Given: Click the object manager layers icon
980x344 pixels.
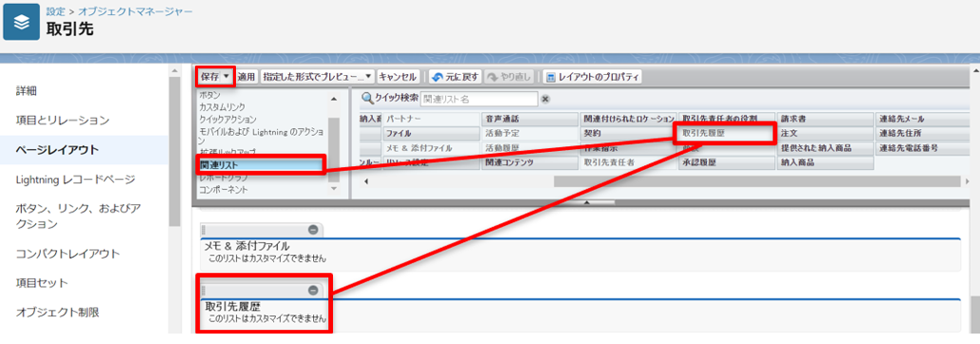Looking at the screenshot, I should tap(21, 21).
